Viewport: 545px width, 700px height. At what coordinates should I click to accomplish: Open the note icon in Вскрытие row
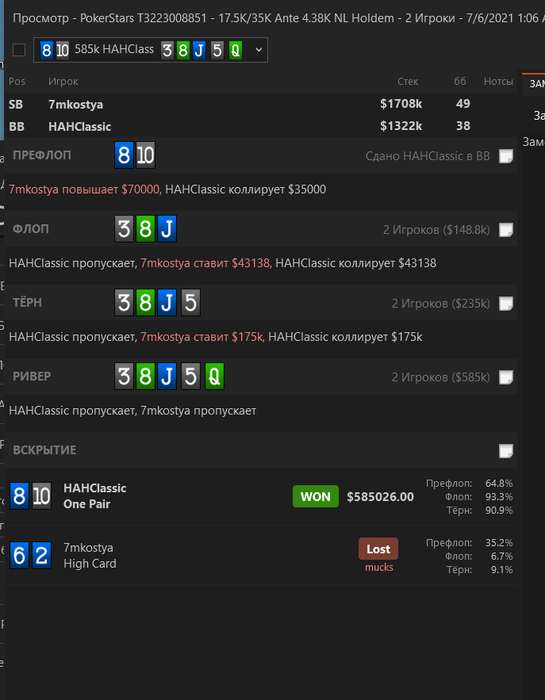point(506,451)
